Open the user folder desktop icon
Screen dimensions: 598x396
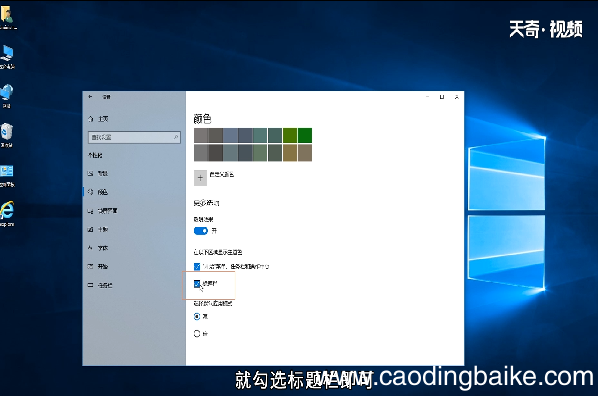[7, 17]
